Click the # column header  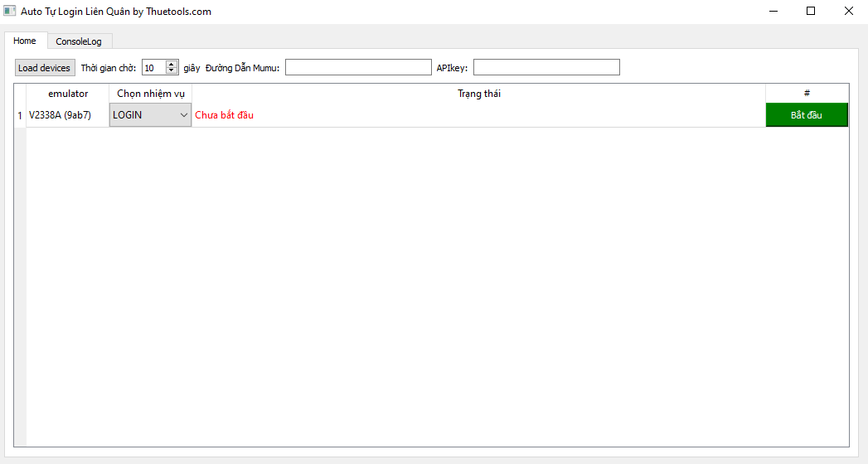coord(806,94)
